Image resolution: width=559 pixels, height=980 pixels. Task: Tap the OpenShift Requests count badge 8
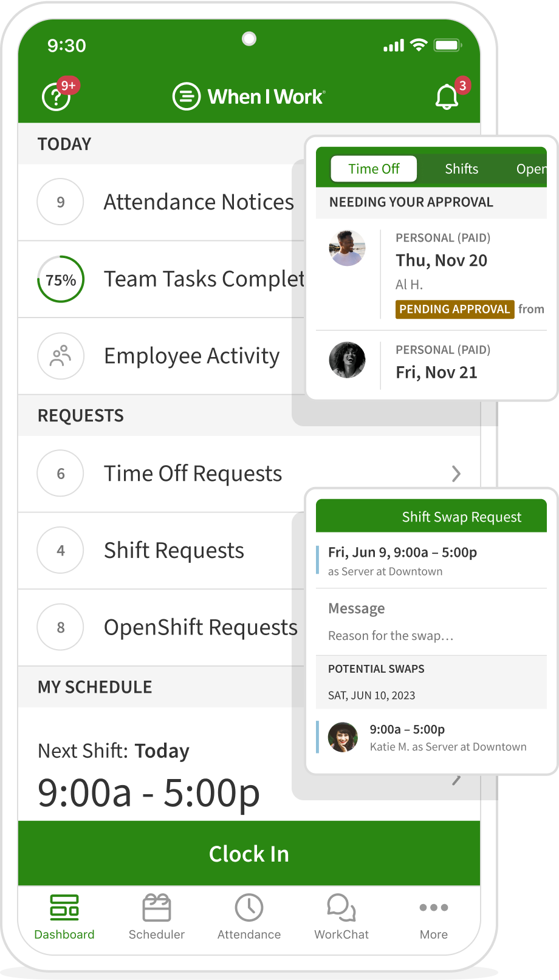(60, 627)
